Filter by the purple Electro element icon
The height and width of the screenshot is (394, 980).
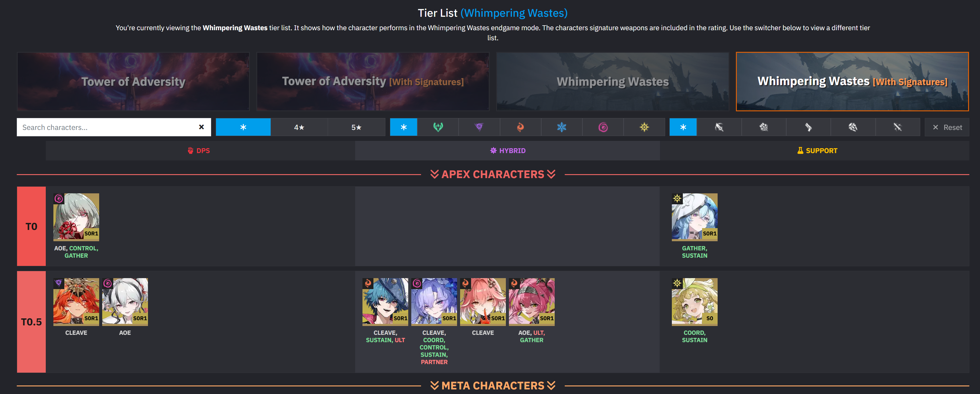tap(479, 127)
